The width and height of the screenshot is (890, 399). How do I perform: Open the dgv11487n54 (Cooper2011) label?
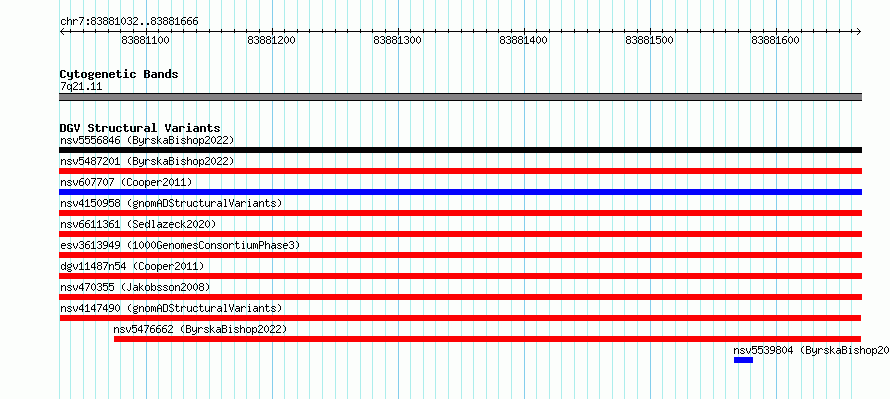132,266
